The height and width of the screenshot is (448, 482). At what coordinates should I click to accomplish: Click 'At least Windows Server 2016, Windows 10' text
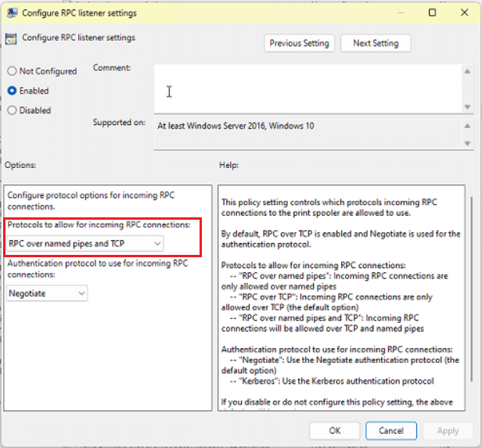pyautogui.click(x=236, y=126)
